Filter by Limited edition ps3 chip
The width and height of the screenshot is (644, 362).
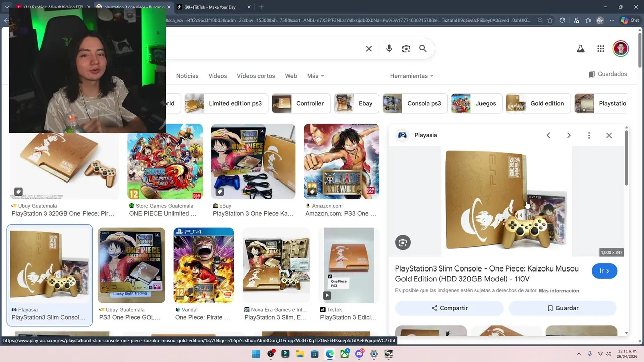pos(225,103)
